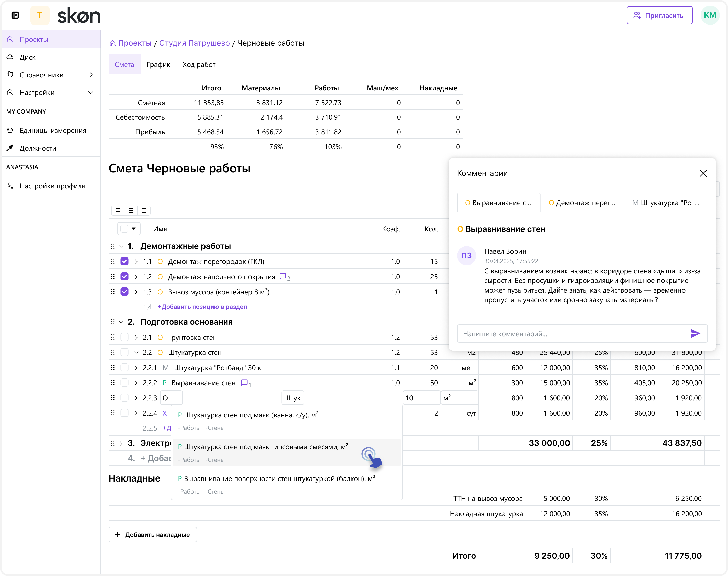Uncheck Демонтаж перегородок (ГКЛ) checkbox
The width and height of the screenshot is (728, 576).
click(x=124, y=261)
